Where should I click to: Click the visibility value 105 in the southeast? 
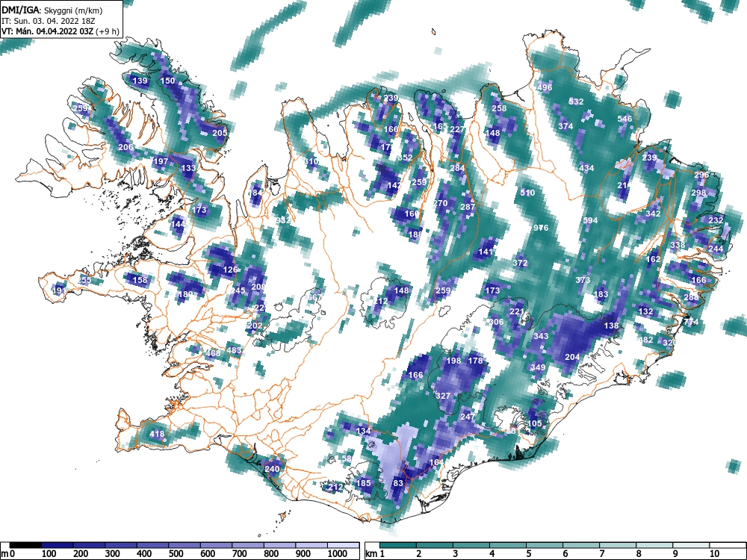point(535,423)
